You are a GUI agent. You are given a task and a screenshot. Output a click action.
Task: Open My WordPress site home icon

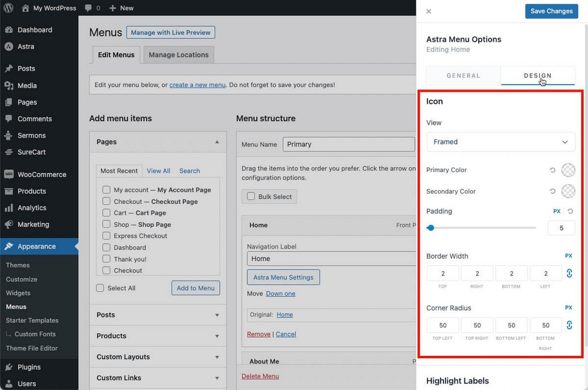(25, 8)
